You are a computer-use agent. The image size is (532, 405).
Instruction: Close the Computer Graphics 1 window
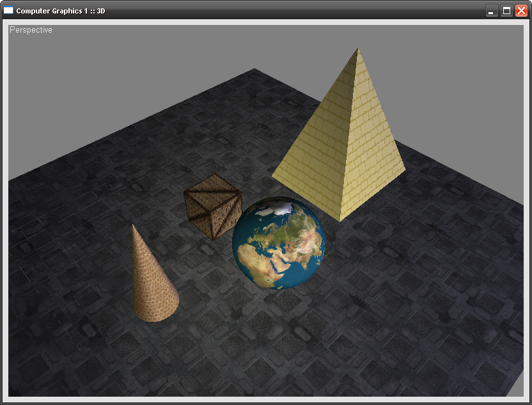[x=521, y=11]
